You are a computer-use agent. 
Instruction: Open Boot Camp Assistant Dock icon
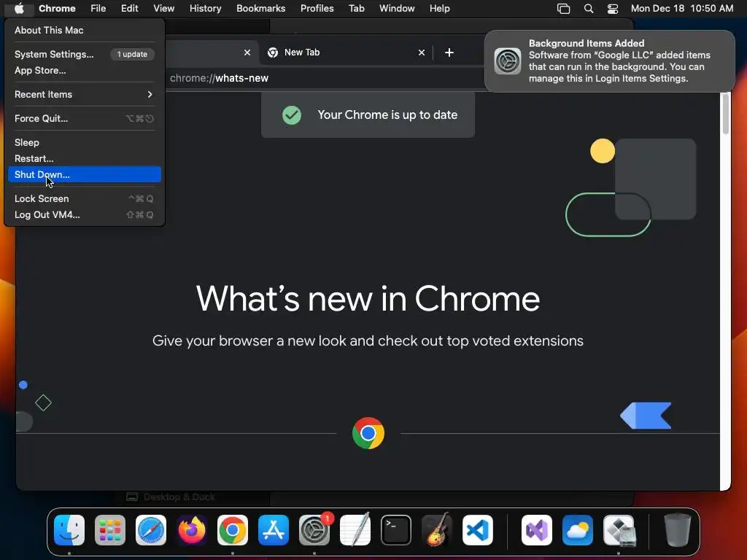tap(619, 530)
